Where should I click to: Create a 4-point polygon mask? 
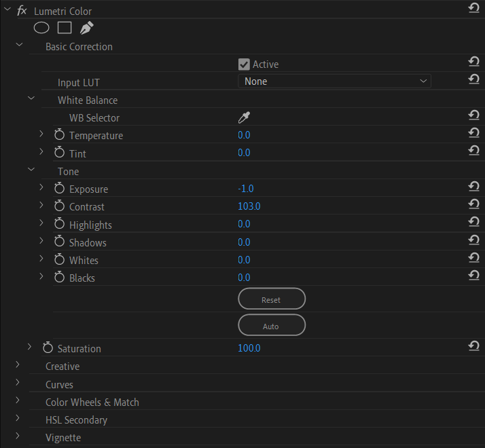[x=65, y=28]
